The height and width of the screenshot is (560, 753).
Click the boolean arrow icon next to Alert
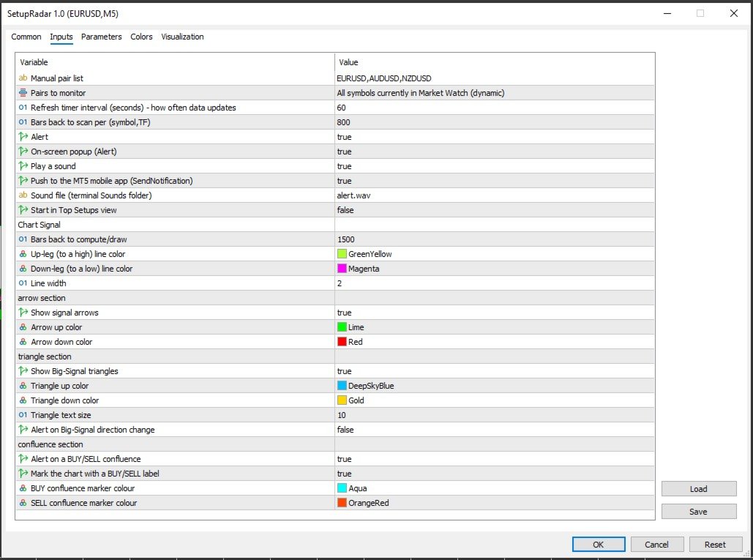coord(23,137)
